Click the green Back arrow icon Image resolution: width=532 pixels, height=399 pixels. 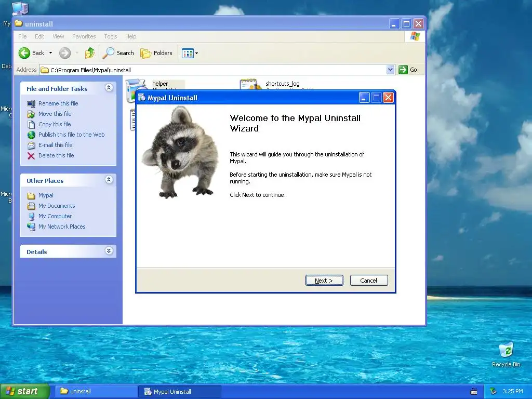[24, 53]
